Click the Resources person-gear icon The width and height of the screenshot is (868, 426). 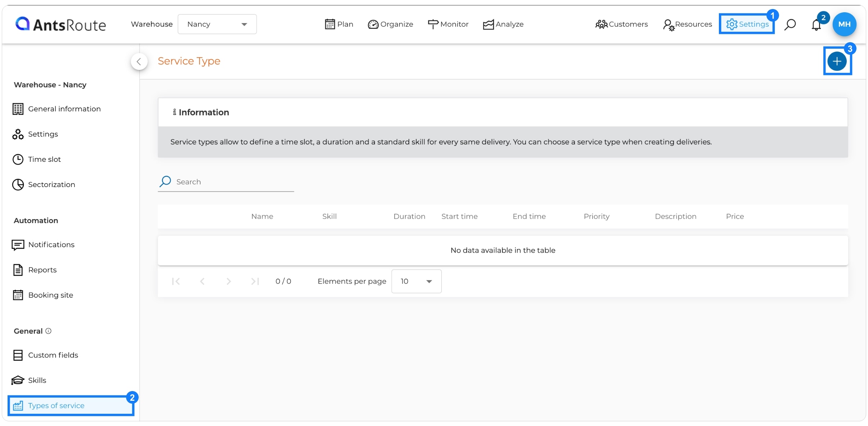pyautogui.click(x=668, y=25)
